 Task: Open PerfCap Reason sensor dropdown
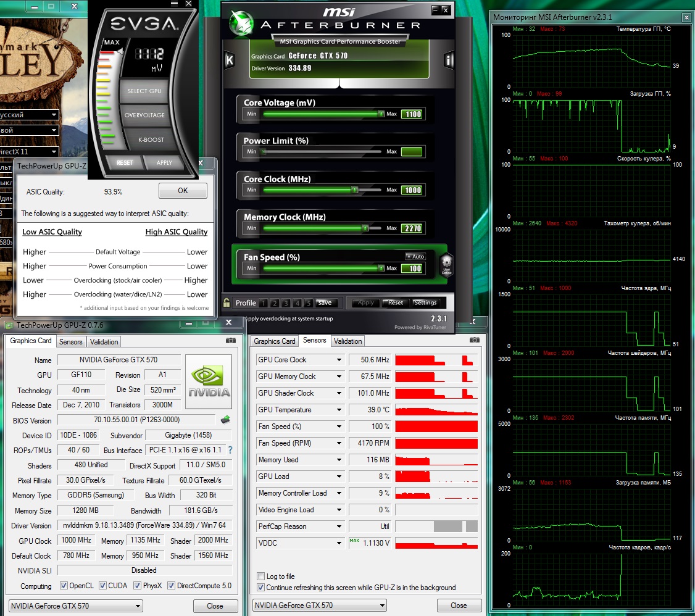tap(339, 527)
